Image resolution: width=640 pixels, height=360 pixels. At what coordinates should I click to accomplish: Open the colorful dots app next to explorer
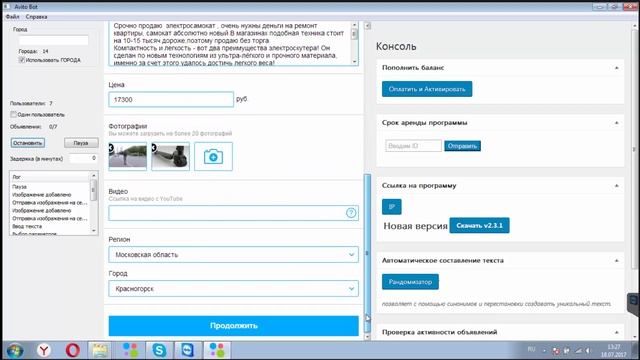click(130, 350)
